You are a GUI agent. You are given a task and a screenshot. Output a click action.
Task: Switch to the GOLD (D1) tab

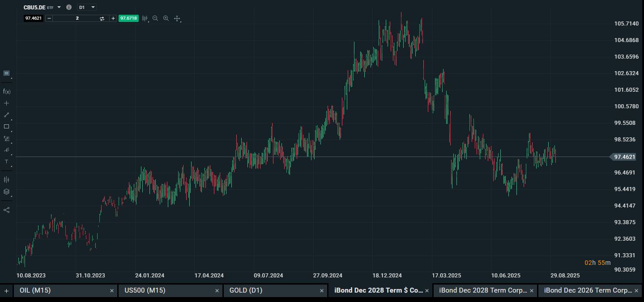(x=275, y=290)
